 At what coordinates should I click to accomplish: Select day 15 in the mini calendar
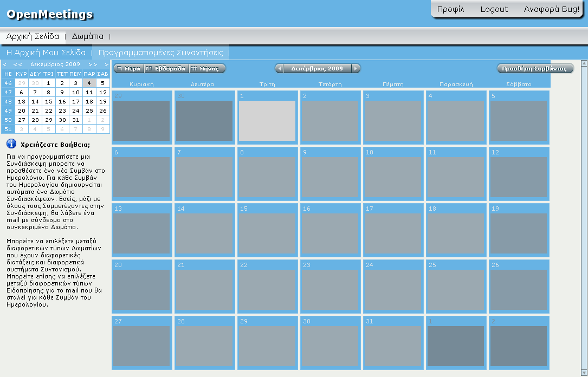(x=49, y=101)
